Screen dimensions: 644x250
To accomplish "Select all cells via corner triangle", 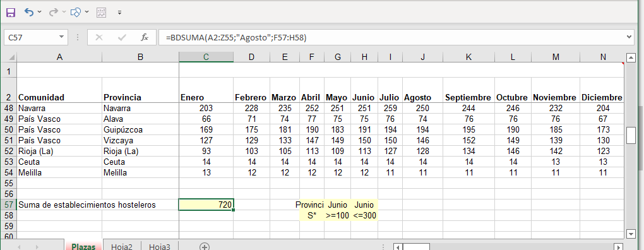I will tap(11, 57).
